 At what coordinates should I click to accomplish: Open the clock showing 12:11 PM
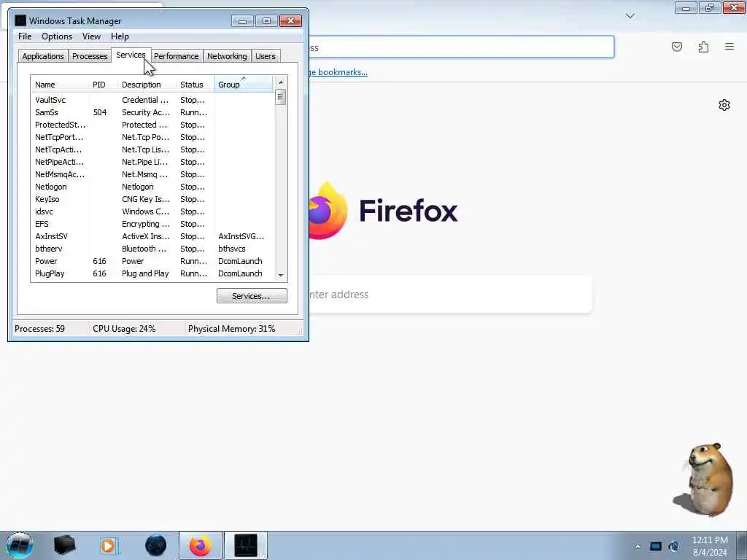(x=710, y=546)
